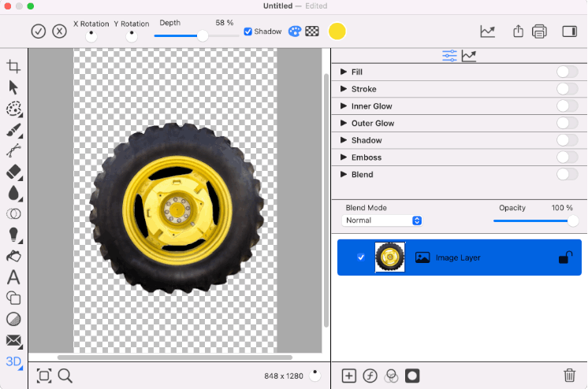Click the Image Layer thumbnail

[x=390, y=257]
